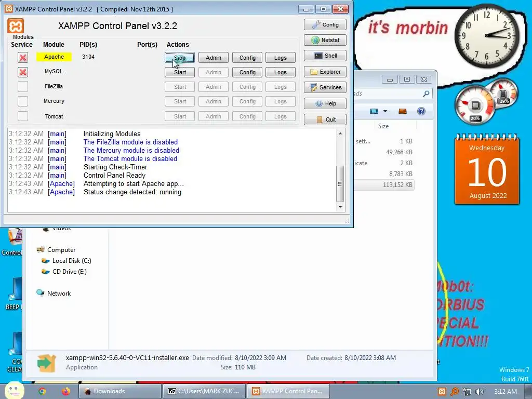The width and height of the screenshot is (532, 399).
Task: Click the taskbar clock 3:12 AM
Action: (x=505, y=392)
